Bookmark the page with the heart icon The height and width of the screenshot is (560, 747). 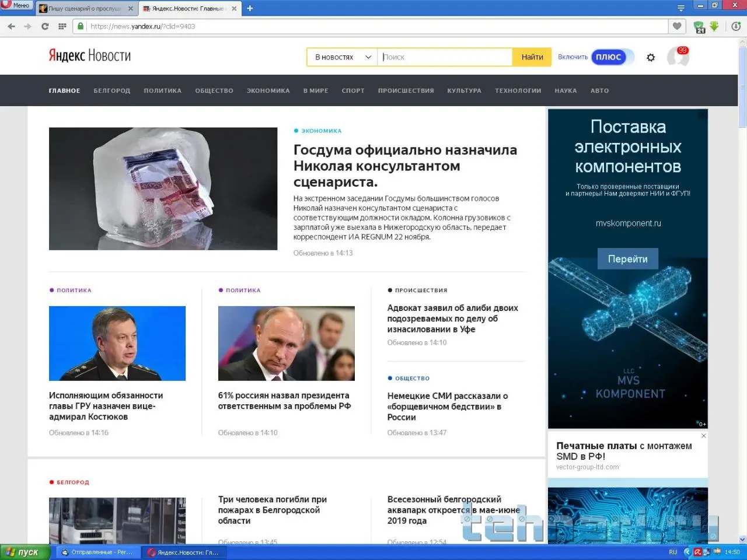coord(676,26)
